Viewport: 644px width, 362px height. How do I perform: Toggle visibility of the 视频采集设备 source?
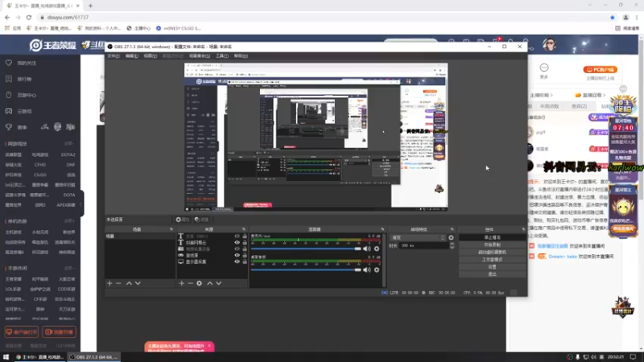pyautogui.click(x=237, y=249)
